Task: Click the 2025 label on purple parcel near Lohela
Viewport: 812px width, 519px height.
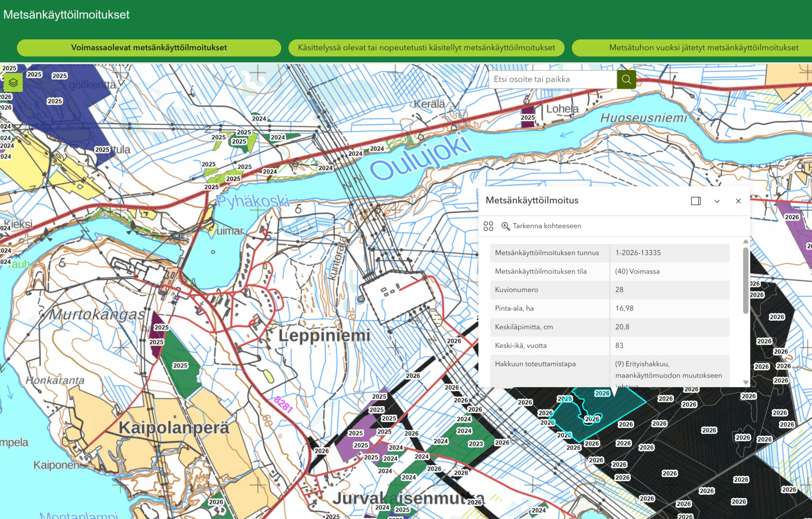Action: click(x=527, y=118)
